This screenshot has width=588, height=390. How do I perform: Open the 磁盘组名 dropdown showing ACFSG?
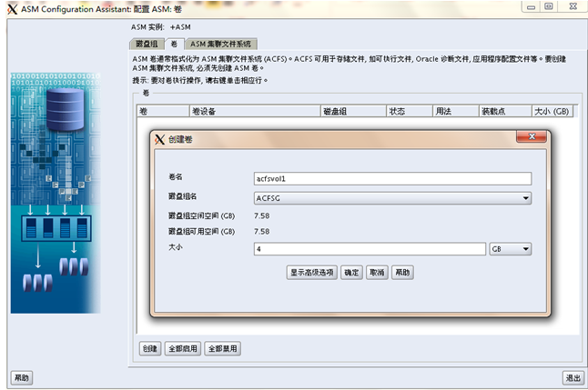pyautogui.click(x=392, y=198)
